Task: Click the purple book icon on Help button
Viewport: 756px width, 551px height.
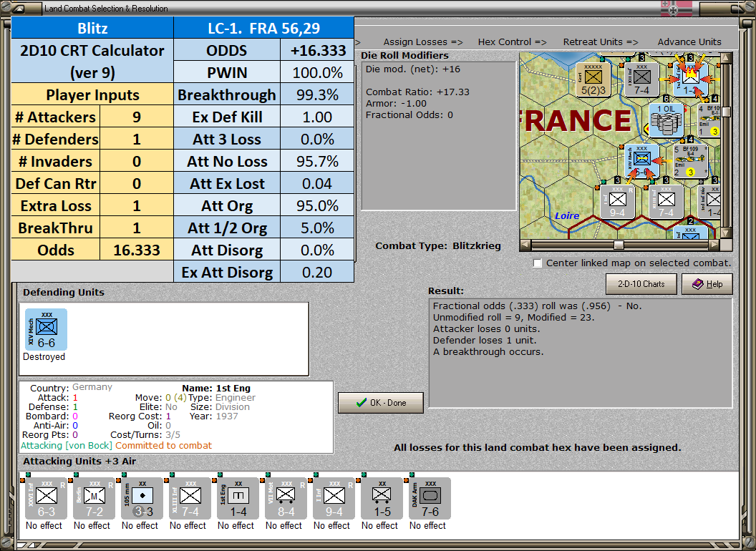Action: (x=698, y=284)
